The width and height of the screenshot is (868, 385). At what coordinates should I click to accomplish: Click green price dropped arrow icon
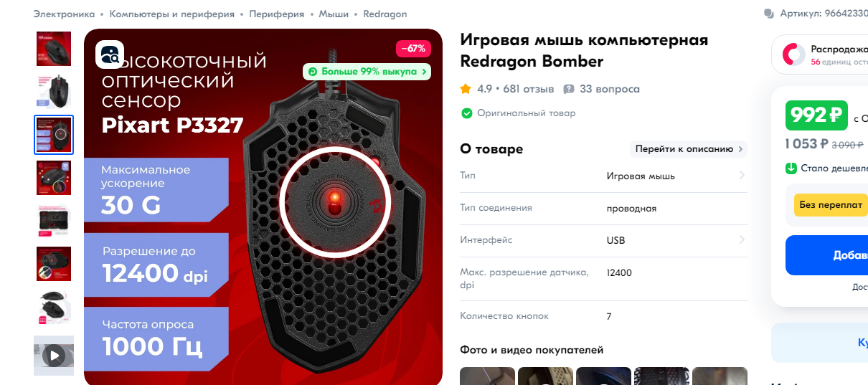[791, 168]
